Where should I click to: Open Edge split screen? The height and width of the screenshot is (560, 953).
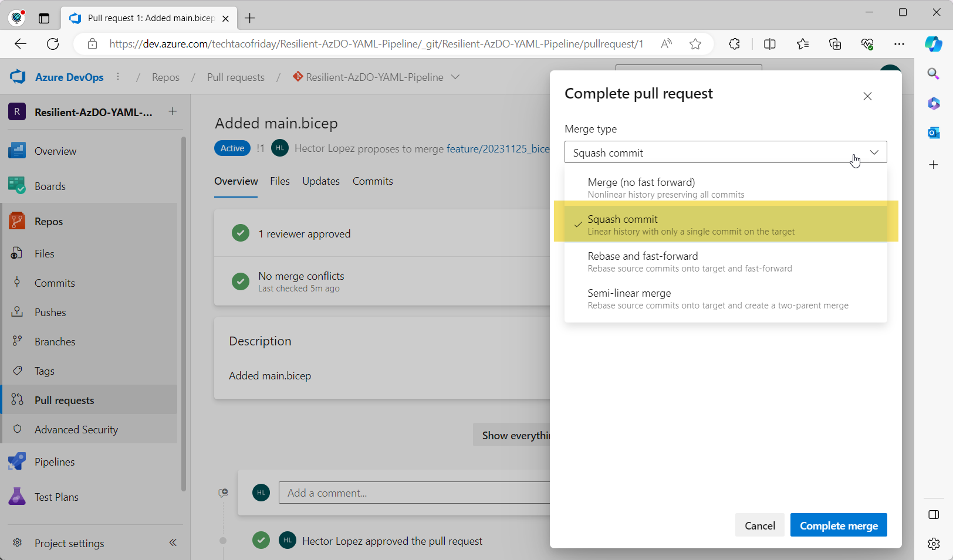[x=770, y=44]
